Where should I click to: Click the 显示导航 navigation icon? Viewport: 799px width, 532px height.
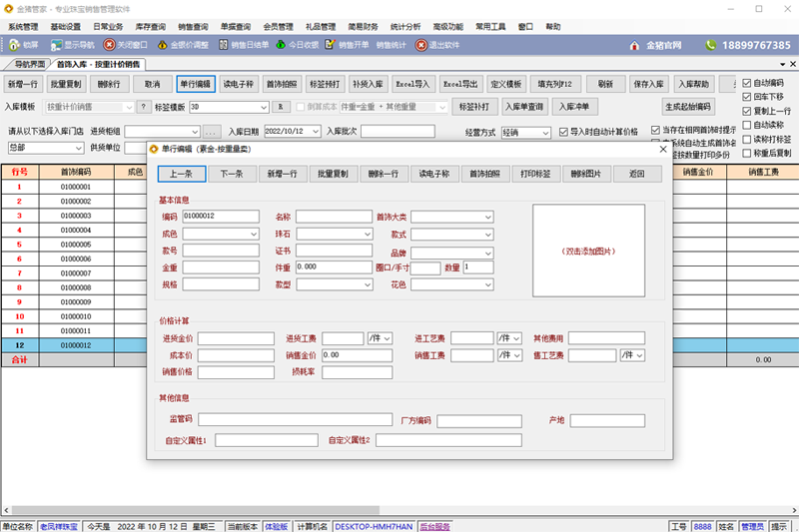pos(56,45)
